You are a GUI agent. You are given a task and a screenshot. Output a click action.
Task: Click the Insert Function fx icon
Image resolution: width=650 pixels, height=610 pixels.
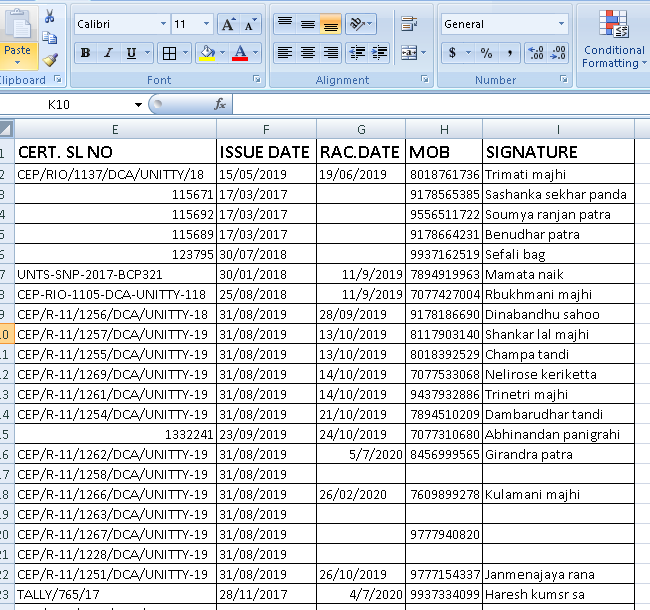pos(220,104)
